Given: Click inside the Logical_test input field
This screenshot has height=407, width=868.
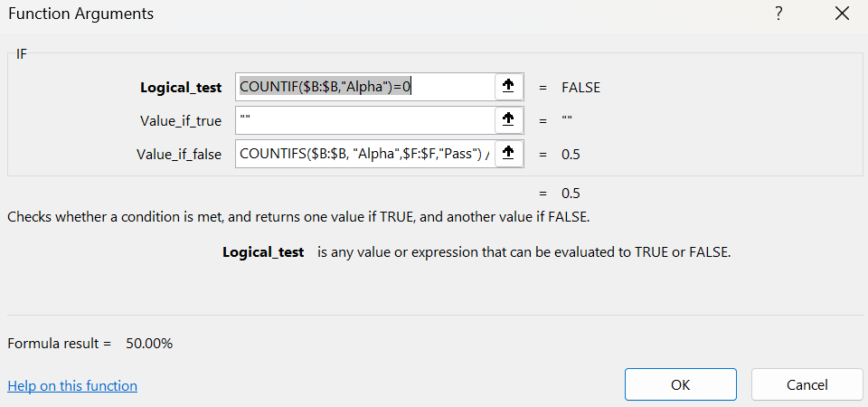Looking at the screenshot, I should pos(363,87).
